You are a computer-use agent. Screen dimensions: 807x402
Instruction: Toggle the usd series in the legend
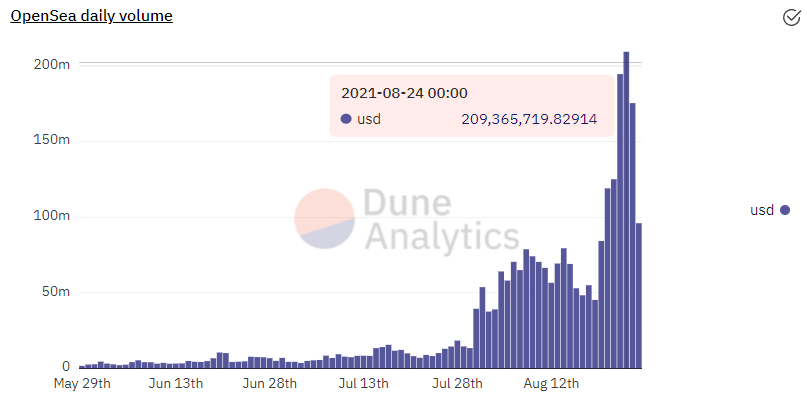(769, 210)
